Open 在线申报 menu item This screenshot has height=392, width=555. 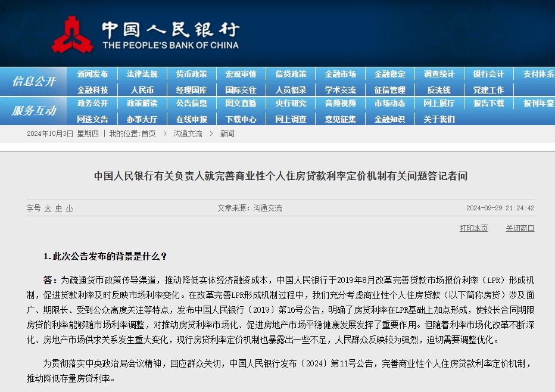[192, 119]
